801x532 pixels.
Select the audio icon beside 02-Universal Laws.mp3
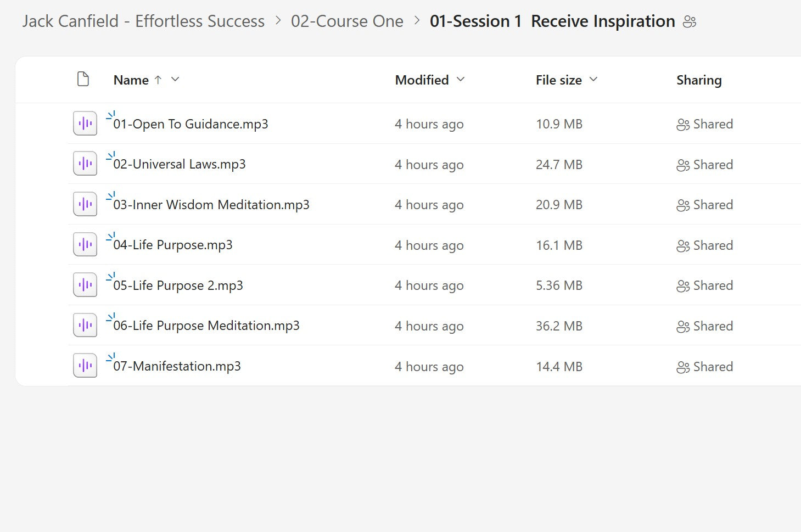point(84,163)
